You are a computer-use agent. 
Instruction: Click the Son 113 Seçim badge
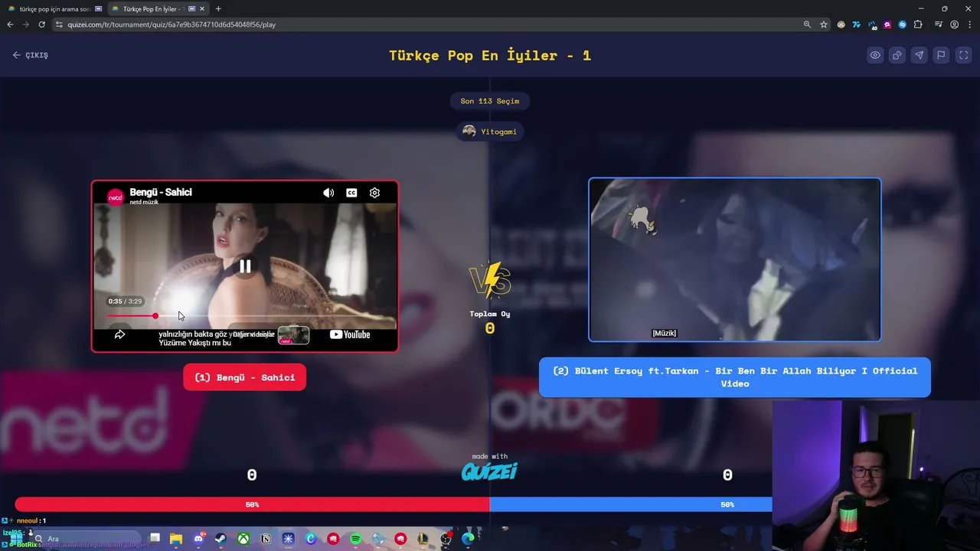(490, 101)
